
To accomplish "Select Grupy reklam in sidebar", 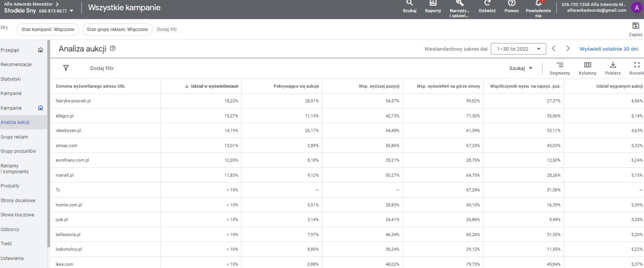I will [x=14, y=137].
